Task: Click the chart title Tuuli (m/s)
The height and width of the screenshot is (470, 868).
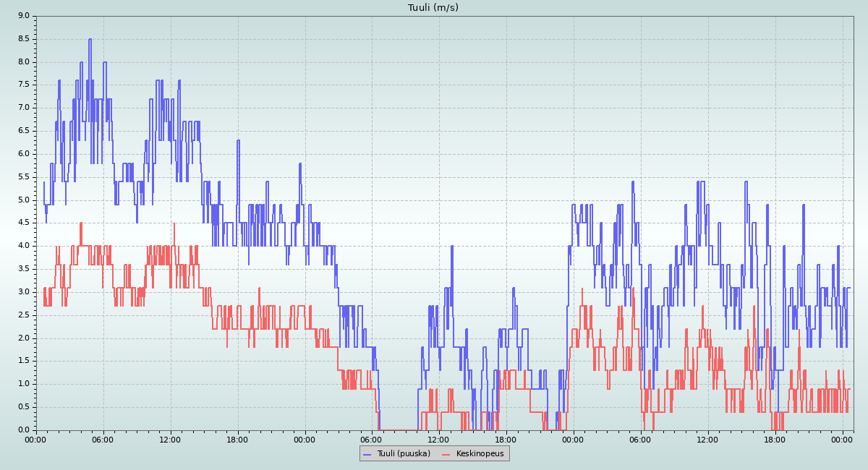Action: 433,8
